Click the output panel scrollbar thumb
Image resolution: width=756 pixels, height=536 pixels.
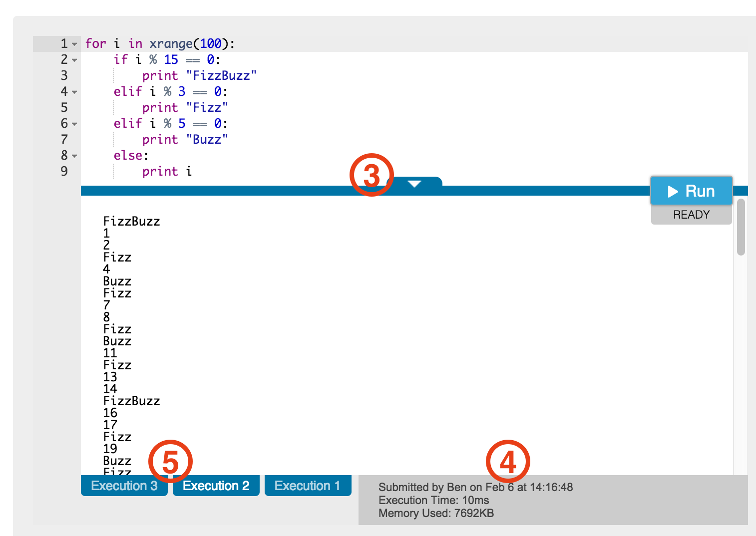(741, 227)
